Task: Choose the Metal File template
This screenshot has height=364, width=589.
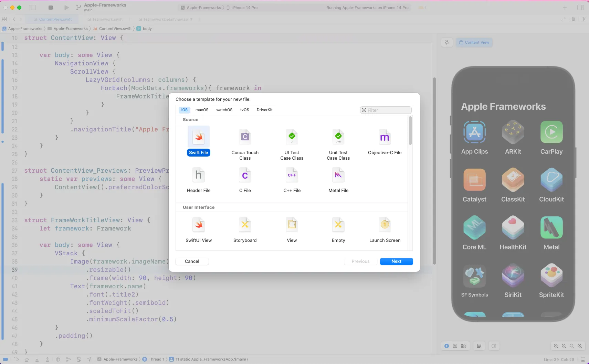Action: [338, 180]
